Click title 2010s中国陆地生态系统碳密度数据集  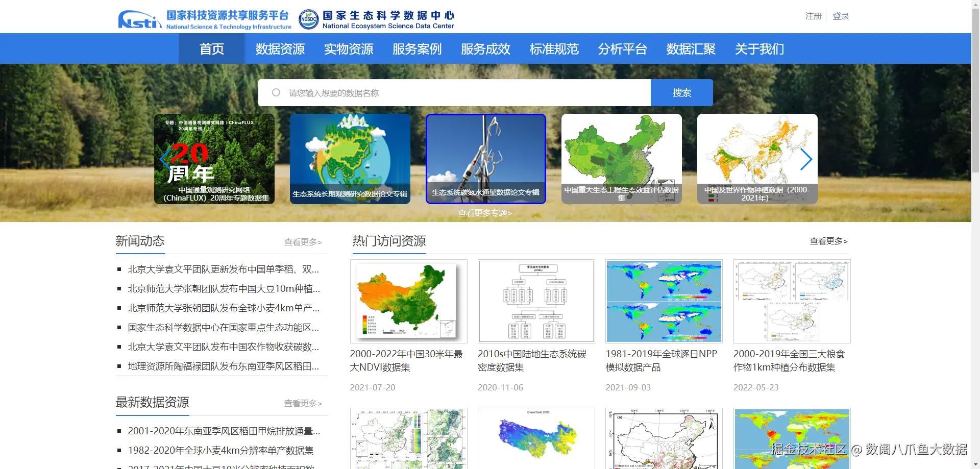[x=532, y=361]
